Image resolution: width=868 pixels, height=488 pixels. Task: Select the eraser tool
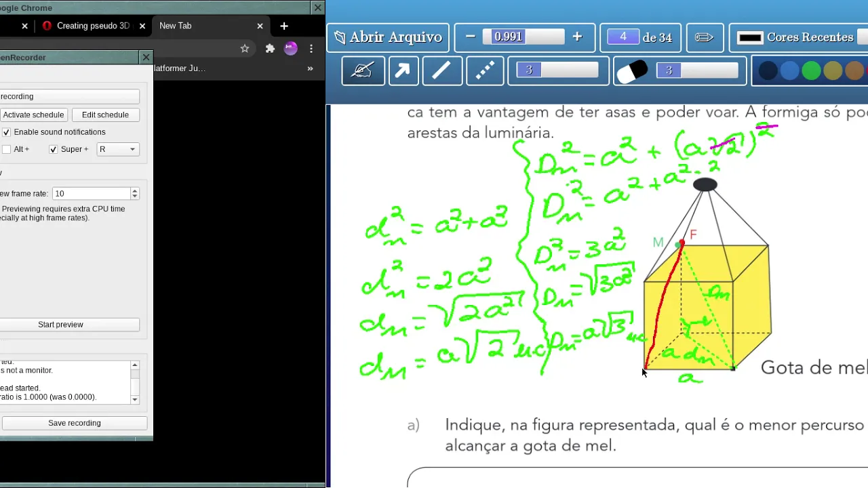coord(631,71)
